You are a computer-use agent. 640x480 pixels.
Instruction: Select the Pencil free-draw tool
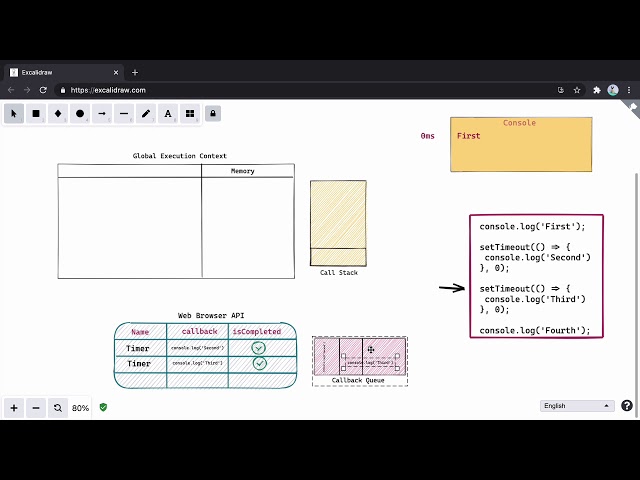pos(146,114)
